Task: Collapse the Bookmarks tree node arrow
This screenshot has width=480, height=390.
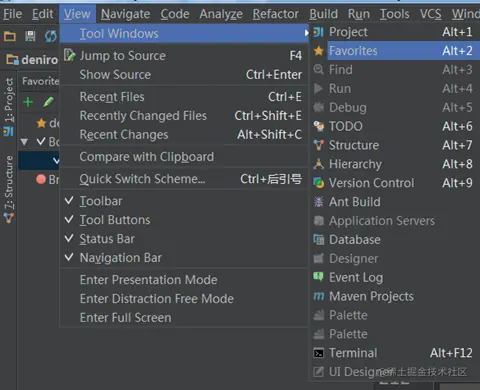Action: 24,142
